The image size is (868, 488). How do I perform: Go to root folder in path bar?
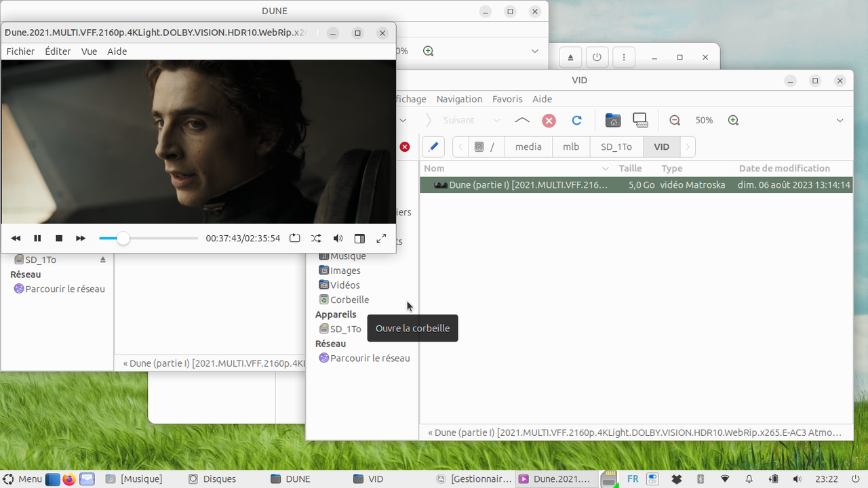pos(486,147)
